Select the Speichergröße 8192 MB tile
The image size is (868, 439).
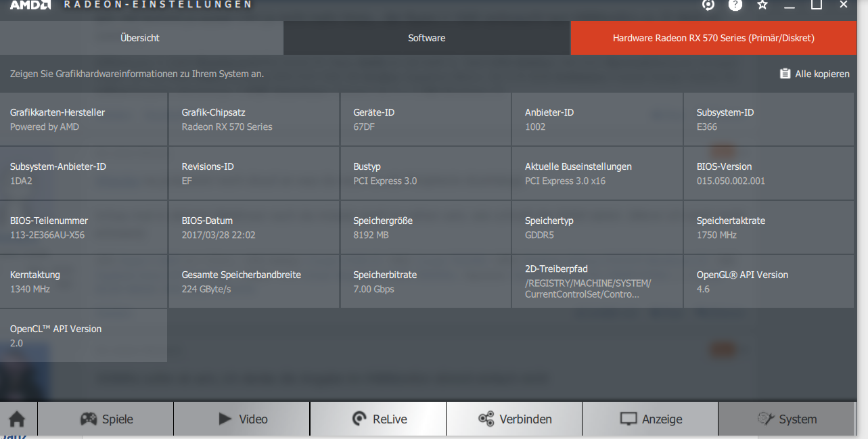(426, 227)
